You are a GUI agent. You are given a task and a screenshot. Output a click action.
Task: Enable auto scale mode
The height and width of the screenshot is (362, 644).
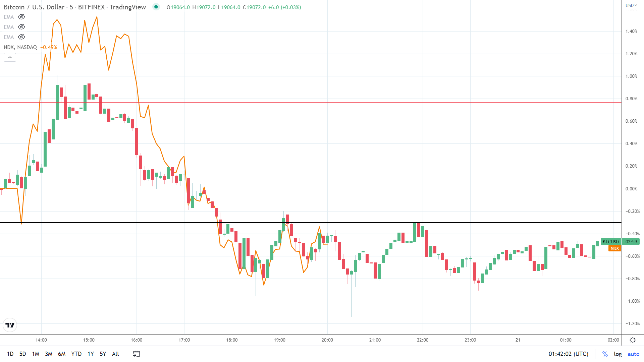pyautogui.click(x=633, y=354)
